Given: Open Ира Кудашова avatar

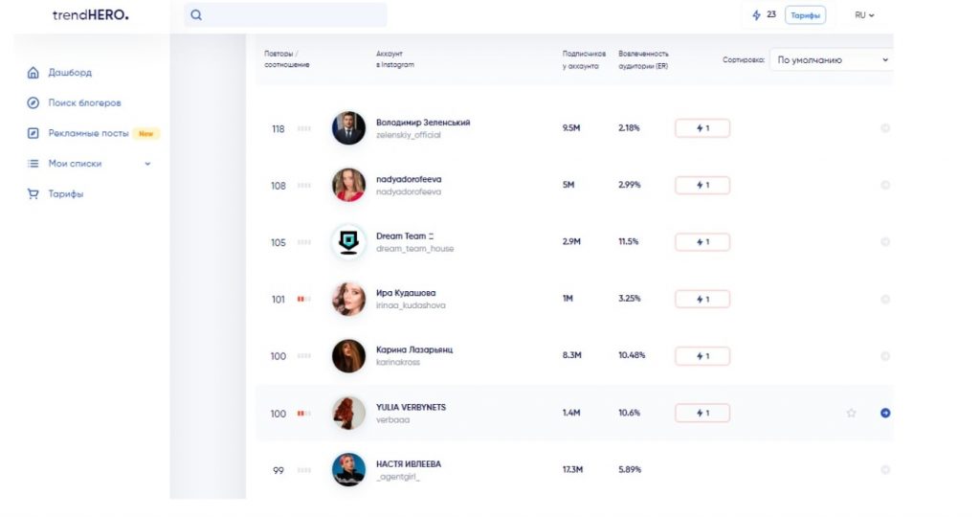Looking at the screenshot, I should click(x=348, y=299).
